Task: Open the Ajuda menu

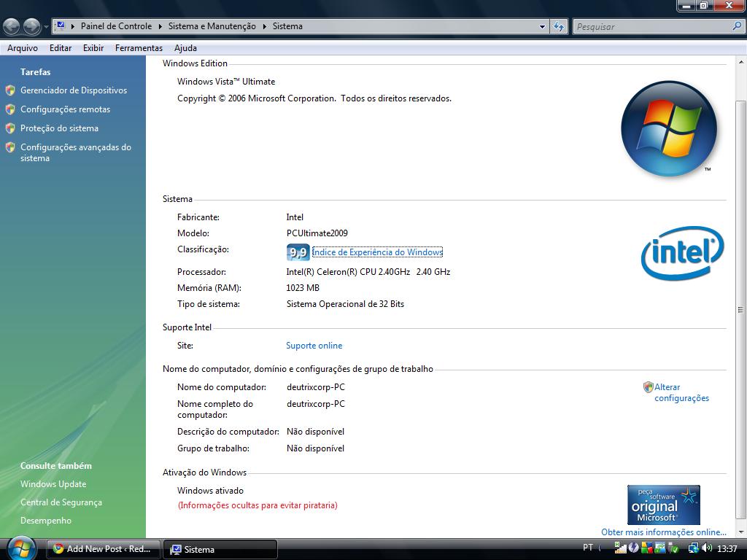Action: 185,48
